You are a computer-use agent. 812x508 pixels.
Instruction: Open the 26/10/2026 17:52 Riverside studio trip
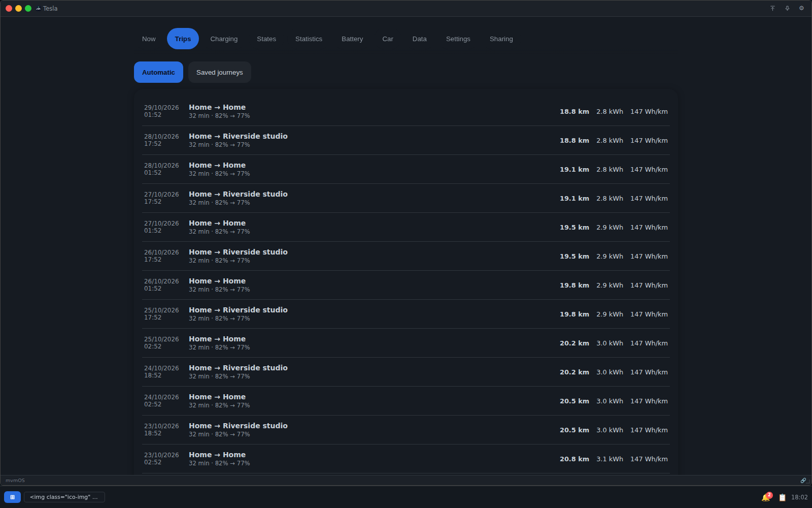click(x=406, y=256)
